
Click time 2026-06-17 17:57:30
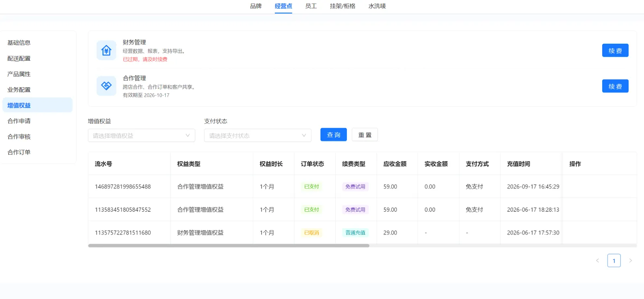(x=533, y=233)
